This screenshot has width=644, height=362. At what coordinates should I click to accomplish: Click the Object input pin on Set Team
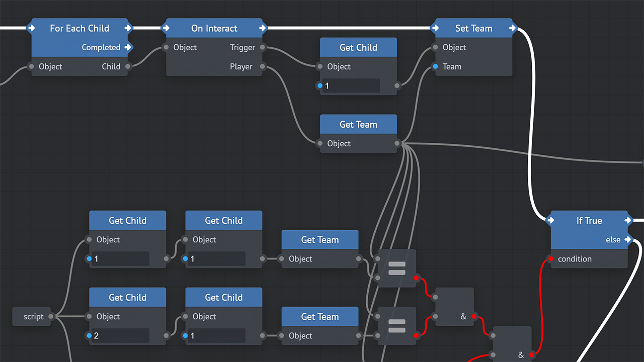435,47
